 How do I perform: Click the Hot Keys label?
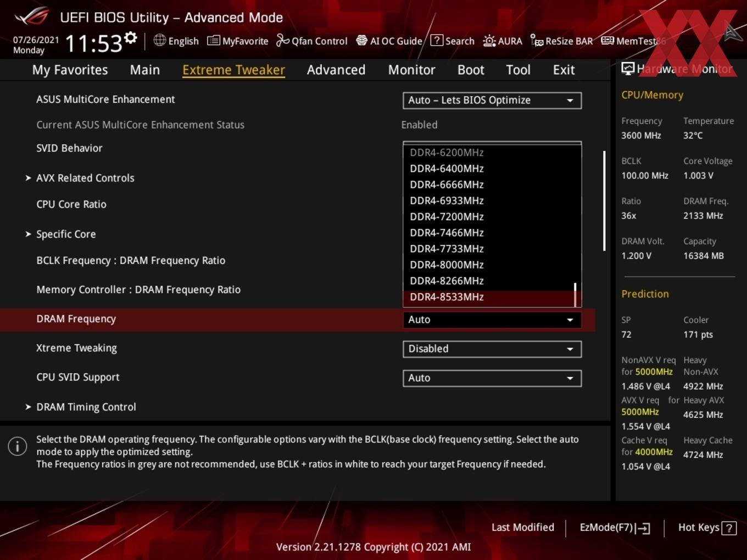(x=699, y=528)
